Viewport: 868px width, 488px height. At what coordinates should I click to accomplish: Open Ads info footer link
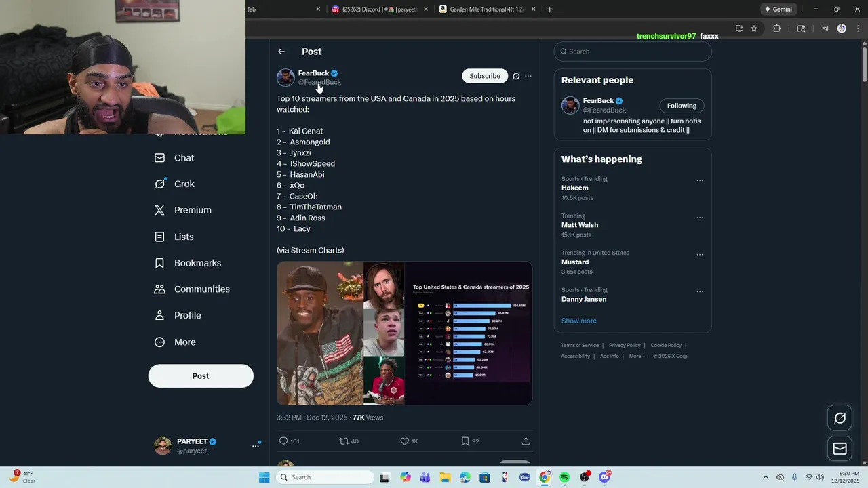point(609,357)
